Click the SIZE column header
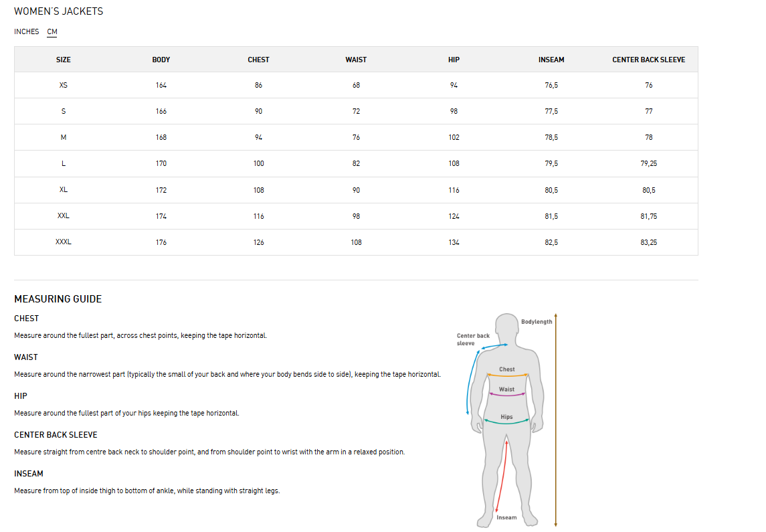The image size is (766, 532). point(64,60)
